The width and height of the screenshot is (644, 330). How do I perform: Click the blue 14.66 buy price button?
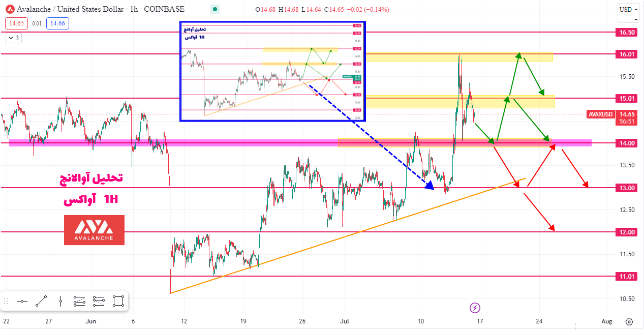tap(57, 23)
